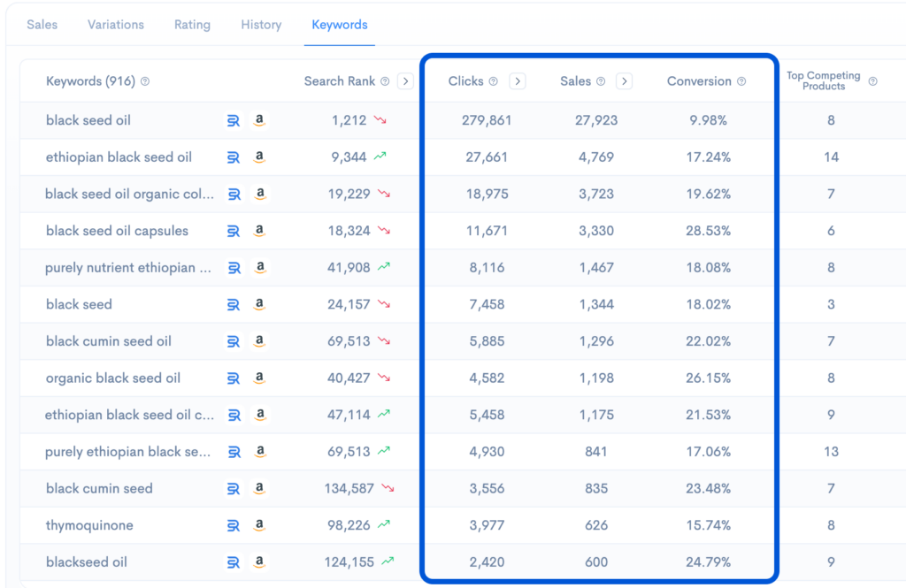Select the keyword black cumin seed oil
The image size is (906, 588).
tap(107, 341)
